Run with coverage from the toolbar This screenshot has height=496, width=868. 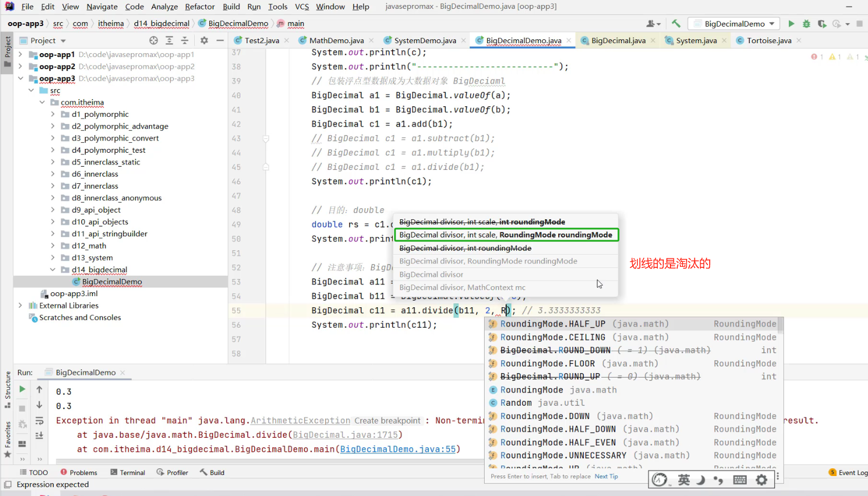tap(822, 24)
